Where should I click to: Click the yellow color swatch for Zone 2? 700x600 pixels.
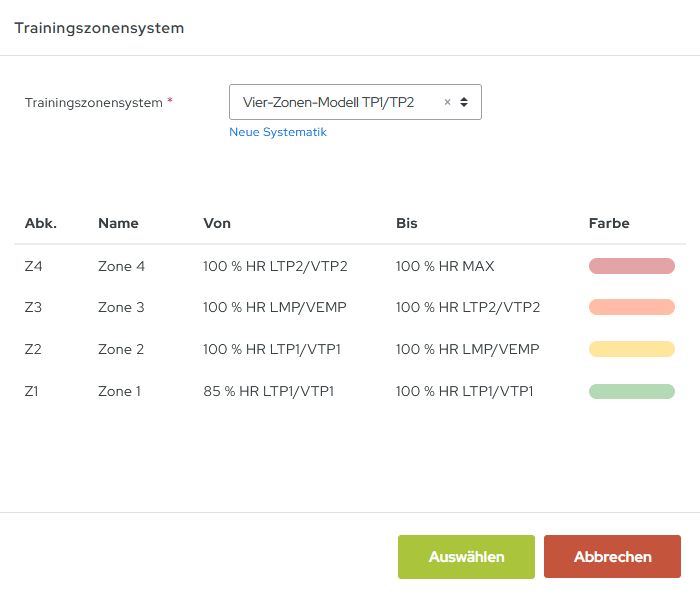point(631,349)
